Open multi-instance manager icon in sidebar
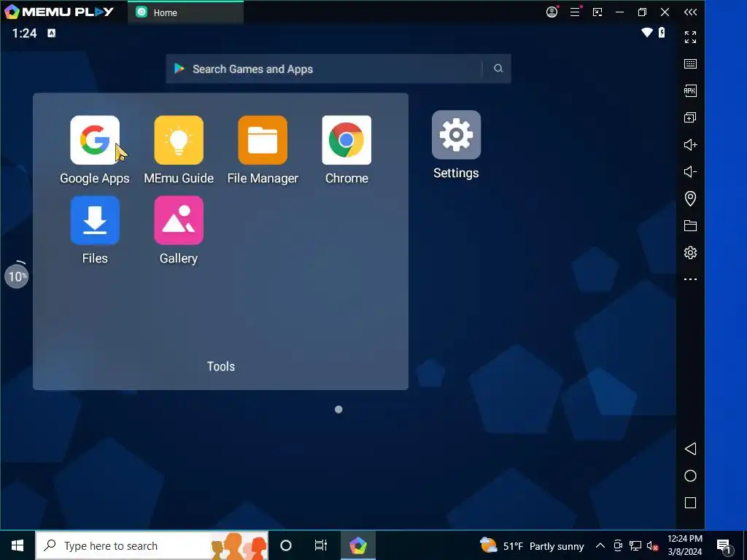This screenshot has height=560, width=747. 690,117
